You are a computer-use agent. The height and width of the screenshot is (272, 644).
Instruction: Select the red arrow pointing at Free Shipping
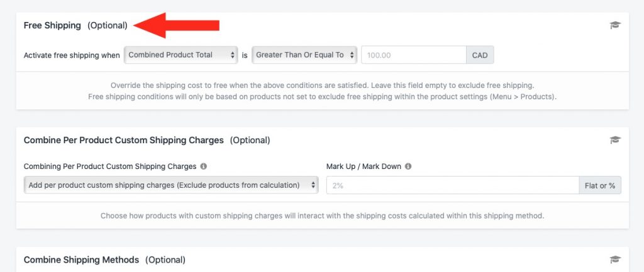[177, 25]
